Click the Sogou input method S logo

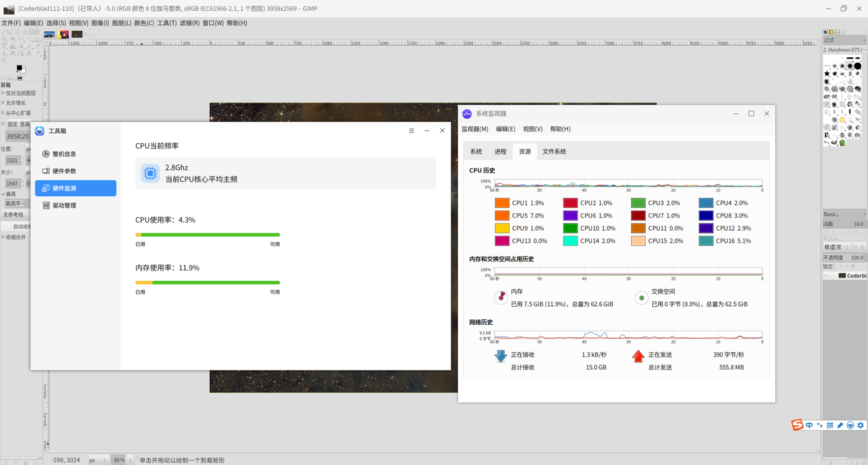797,425
